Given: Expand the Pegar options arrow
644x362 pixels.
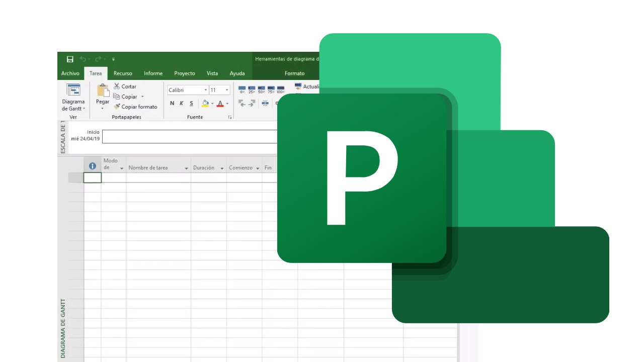Looking at the screenshot, I should click(103, 109).
